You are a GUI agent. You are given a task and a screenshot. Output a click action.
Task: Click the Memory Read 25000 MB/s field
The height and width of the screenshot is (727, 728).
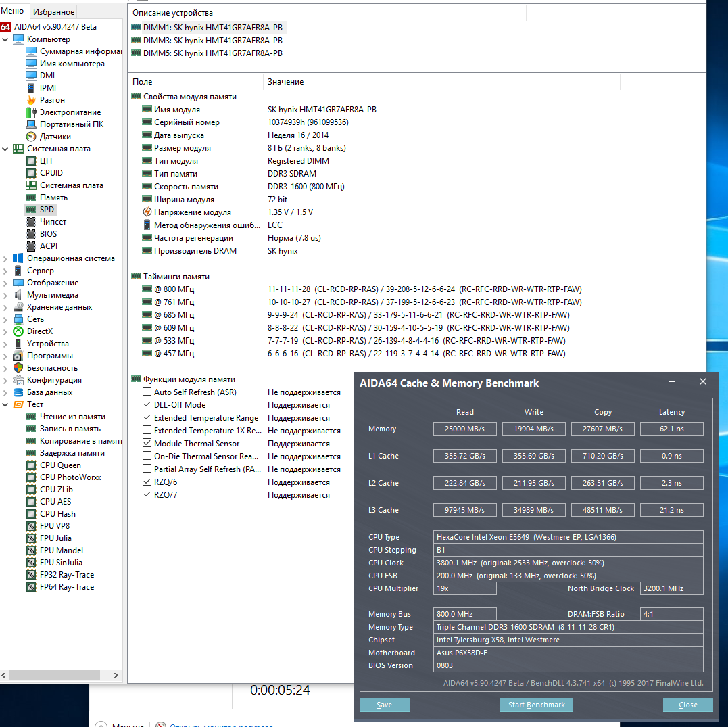click(465, 429)
